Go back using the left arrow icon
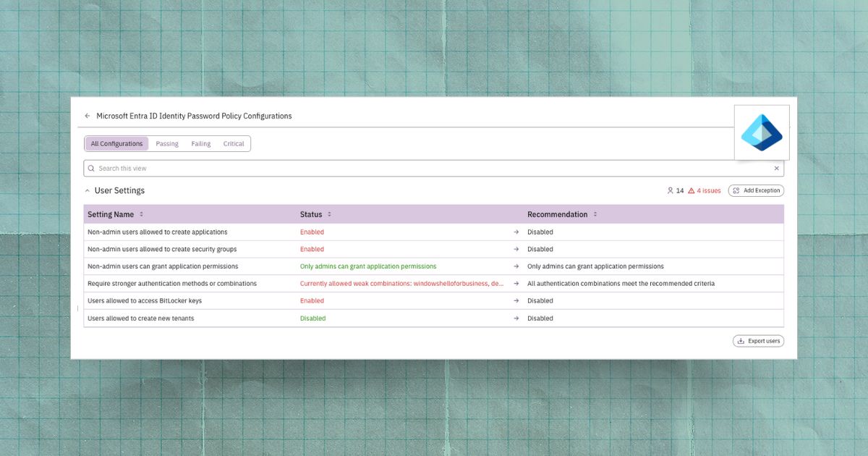 coord(88,116)
